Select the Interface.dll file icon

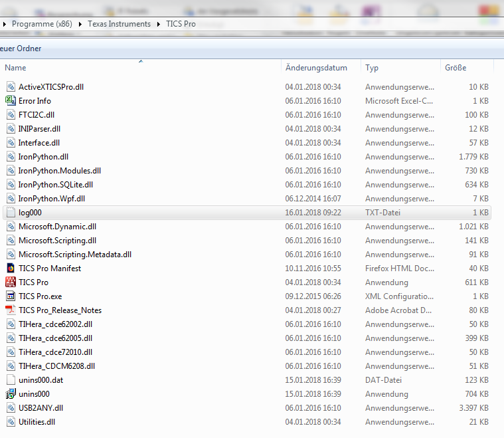pyautogui.click(x=11, y=143)
